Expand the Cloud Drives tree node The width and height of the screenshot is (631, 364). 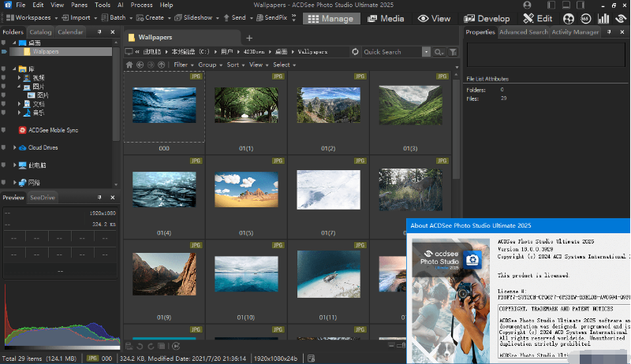point(14,147)
